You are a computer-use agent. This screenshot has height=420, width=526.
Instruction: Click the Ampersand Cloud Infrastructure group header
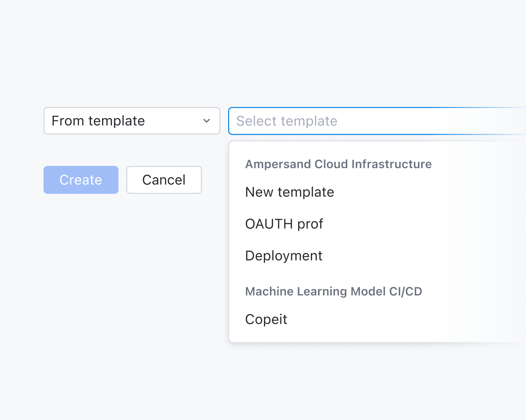[338, 164]
